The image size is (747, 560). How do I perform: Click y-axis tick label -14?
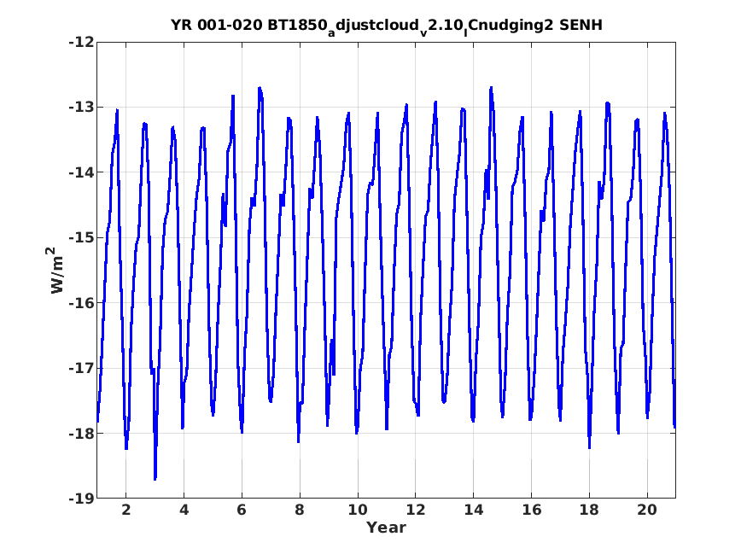pyautogui.click(x=81, y=172)
